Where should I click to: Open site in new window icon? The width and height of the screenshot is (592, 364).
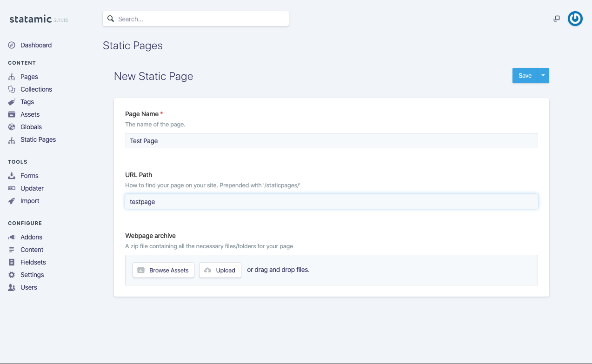tap(557, 19)
